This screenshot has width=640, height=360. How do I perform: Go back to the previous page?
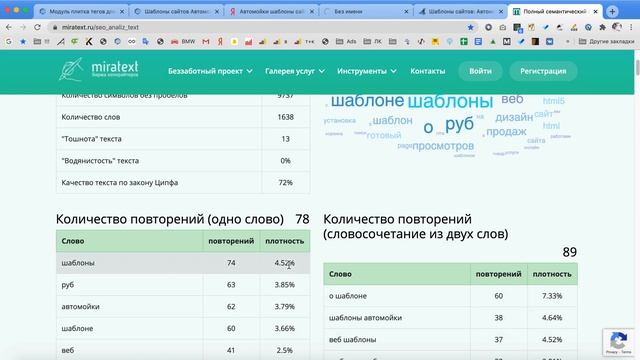pyautogui.click(x=9, y=27)
